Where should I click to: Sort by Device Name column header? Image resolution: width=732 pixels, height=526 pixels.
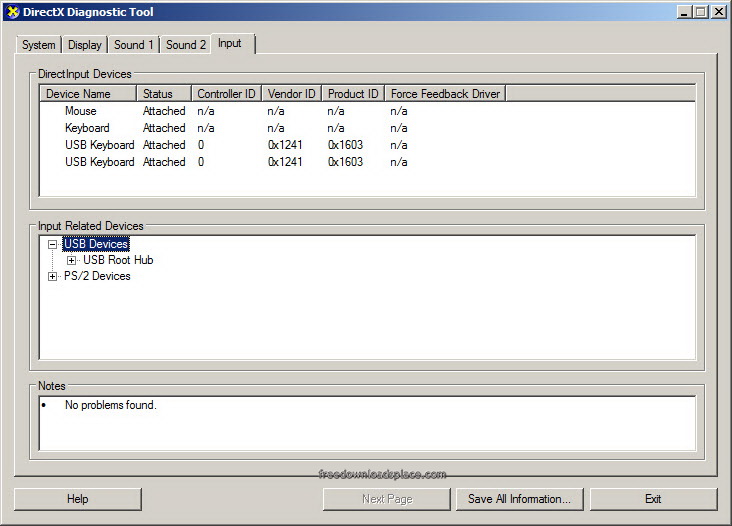88,94
